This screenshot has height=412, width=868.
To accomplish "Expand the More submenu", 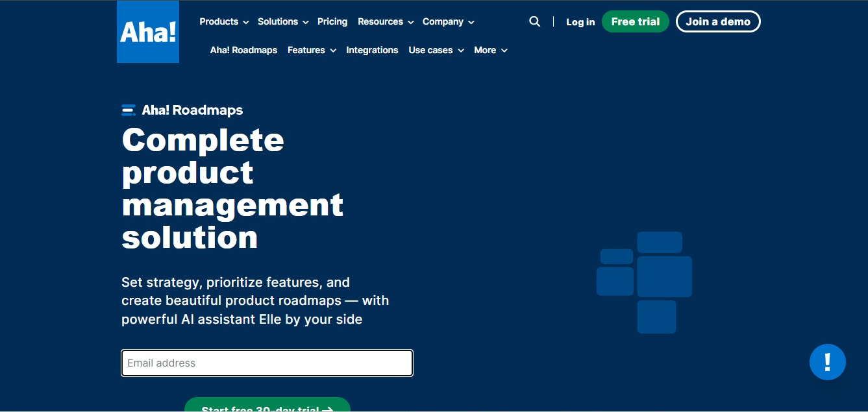I will coord(491,50).
